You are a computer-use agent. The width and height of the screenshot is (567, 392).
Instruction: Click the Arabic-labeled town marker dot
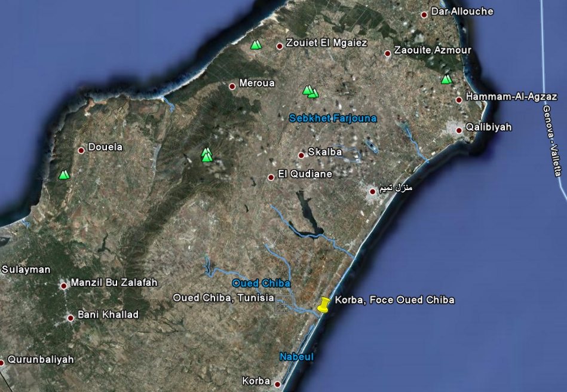[x=373, y=191]
